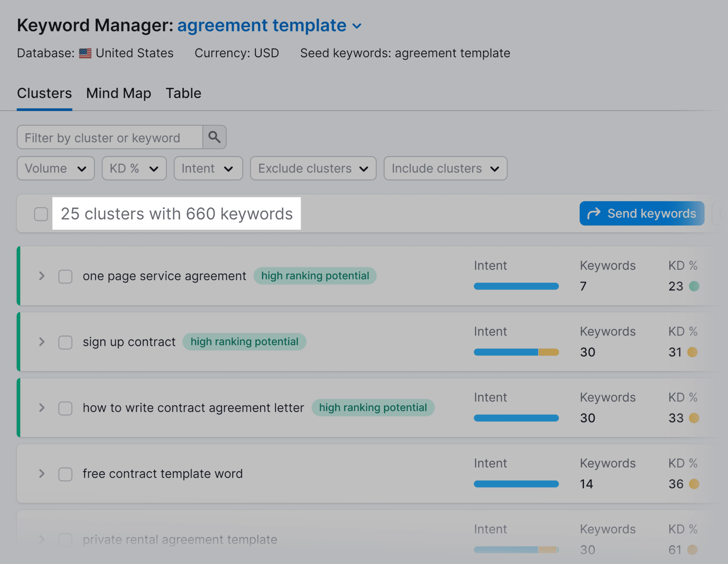Click the United States flag icon
The height and width of the screenshot is (564, 728).
coord(85,53)
